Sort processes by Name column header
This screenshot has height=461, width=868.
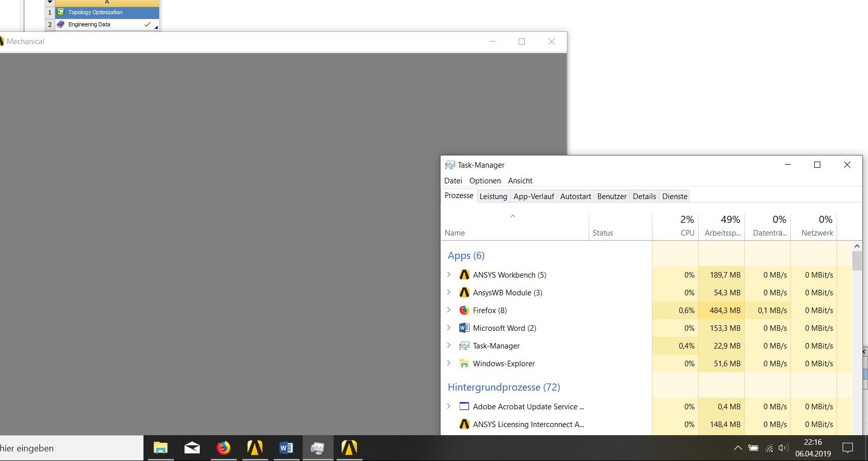pos(515,226)
